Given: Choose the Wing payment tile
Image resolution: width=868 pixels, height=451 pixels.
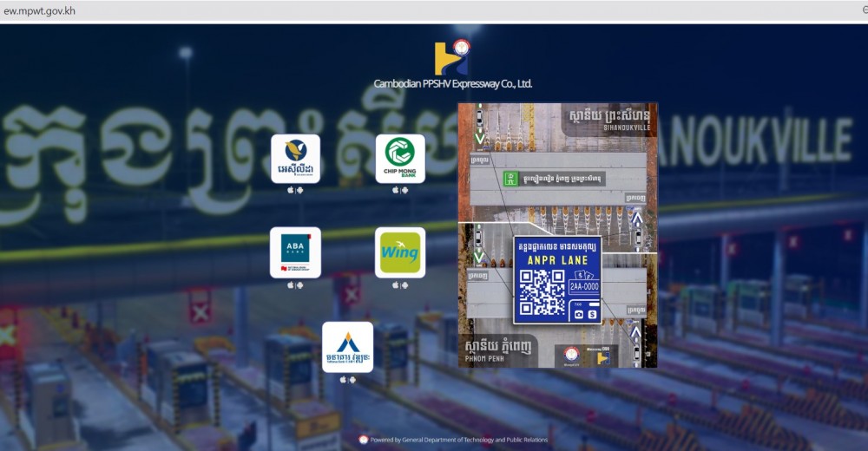Looking at the screenshot, I should click(x=400, y=253).
